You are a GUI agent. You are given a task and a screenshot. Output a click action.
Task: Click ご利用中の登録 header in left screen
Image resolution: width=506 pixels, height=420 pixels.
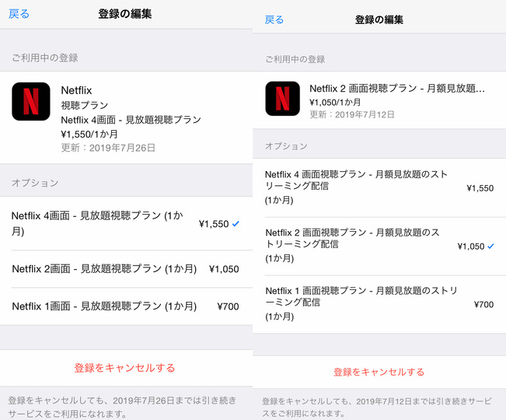point(45,58)
